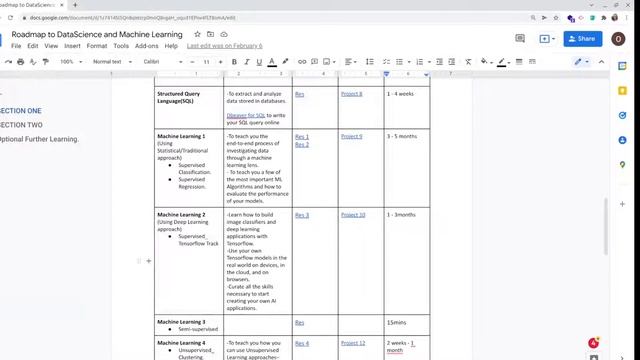Increase the font size with plus
640x360 pixels.
[220, 62]
